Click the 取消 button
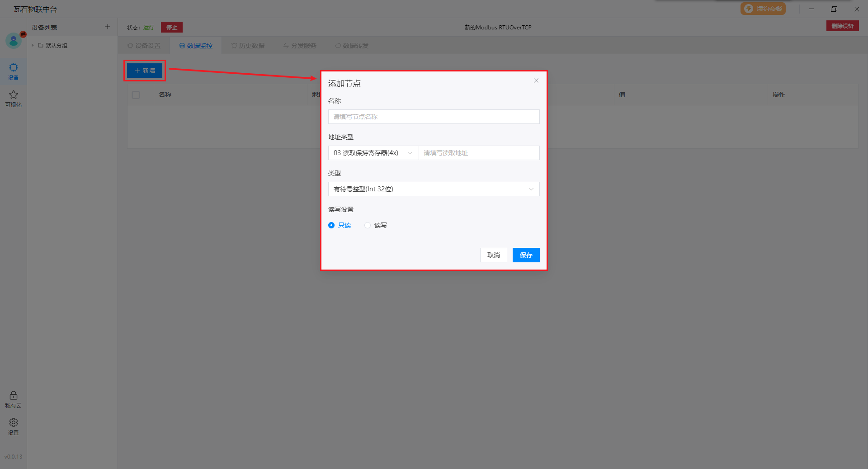Screen dimensions: 868x469 click(493, 255)
